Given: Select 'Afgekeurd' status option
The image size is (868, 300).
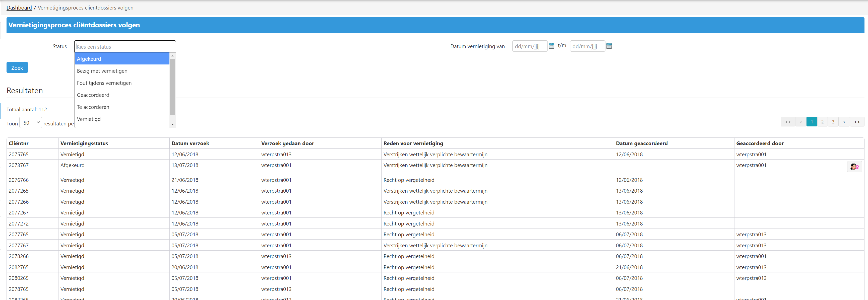Looking at the screenshot, I should (122, 59).
